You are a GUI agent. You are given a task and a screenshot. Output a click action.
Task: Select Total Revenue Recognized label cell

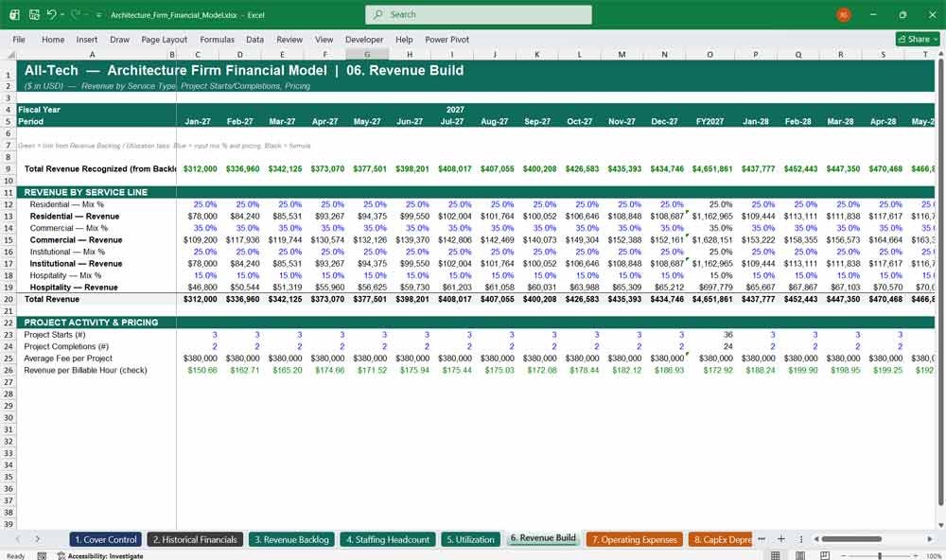pos(96,169)
